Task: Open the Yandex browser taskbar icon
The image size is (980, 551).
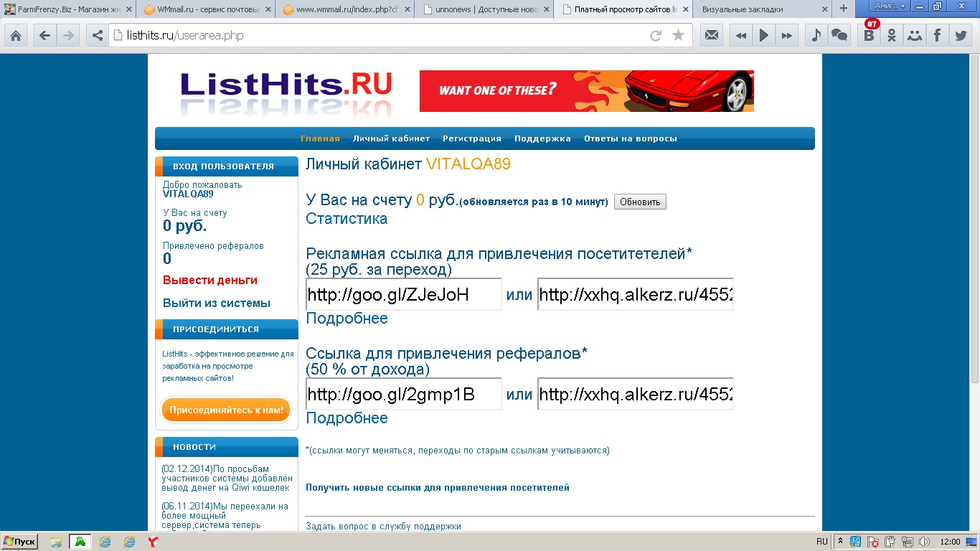Action: point(153,542)
